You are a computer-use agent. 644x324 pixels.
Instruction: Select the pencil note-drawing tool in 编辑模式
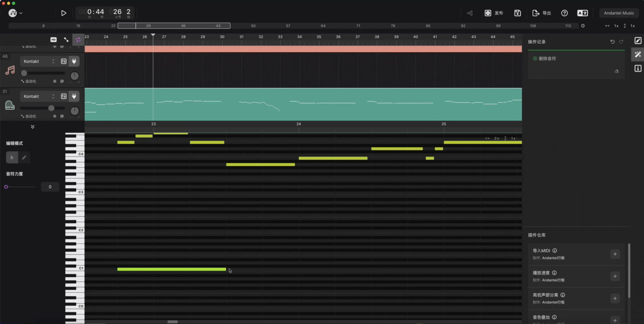[x=24, y=157]
